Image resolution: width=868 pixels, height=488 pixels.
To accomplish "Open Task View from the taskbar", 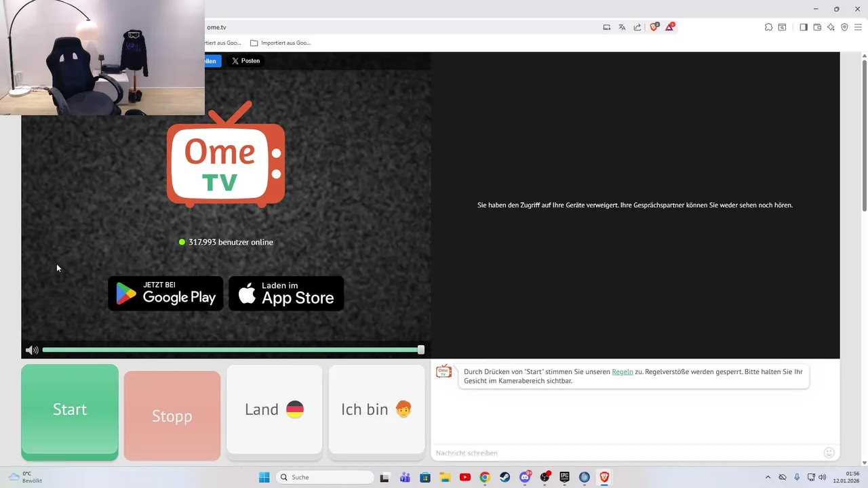I will (x=384, y=477).
